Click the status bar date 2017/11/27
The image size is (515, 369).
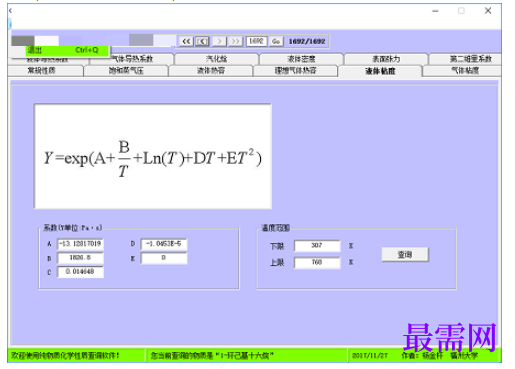pyautogui.click(x=370, y=356)
